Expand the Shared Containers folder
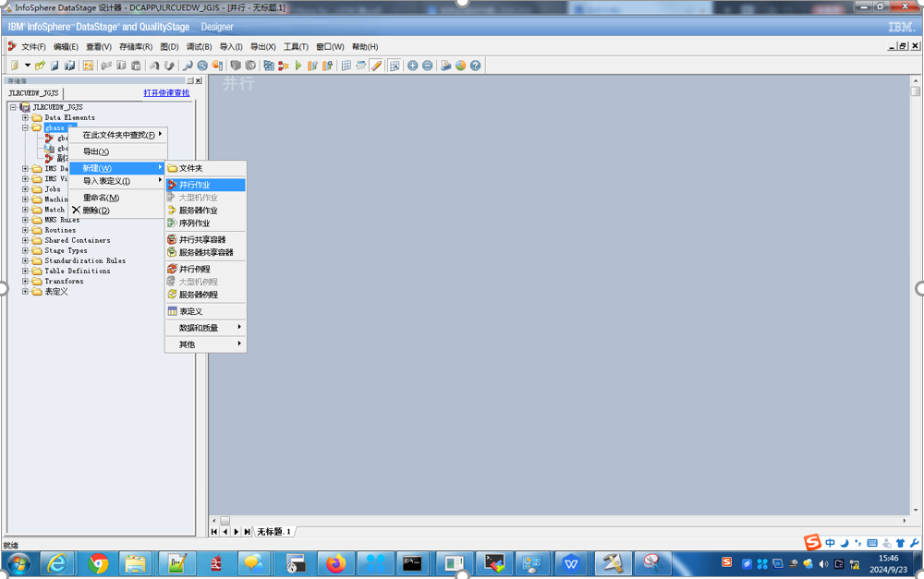 tap(25, 240)
